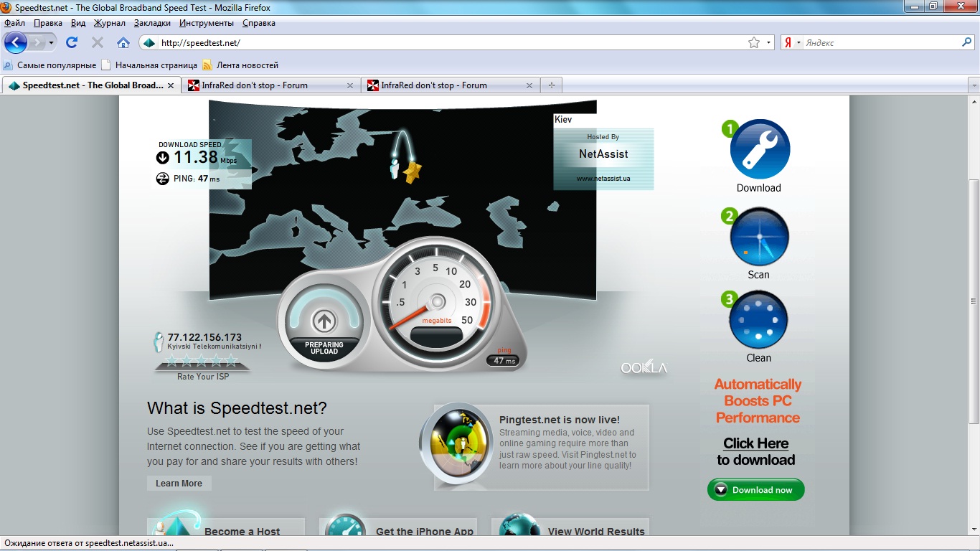Click the Click Here to download link
Image resolution: width=980 pixels, height=551 pixels.
756,451
